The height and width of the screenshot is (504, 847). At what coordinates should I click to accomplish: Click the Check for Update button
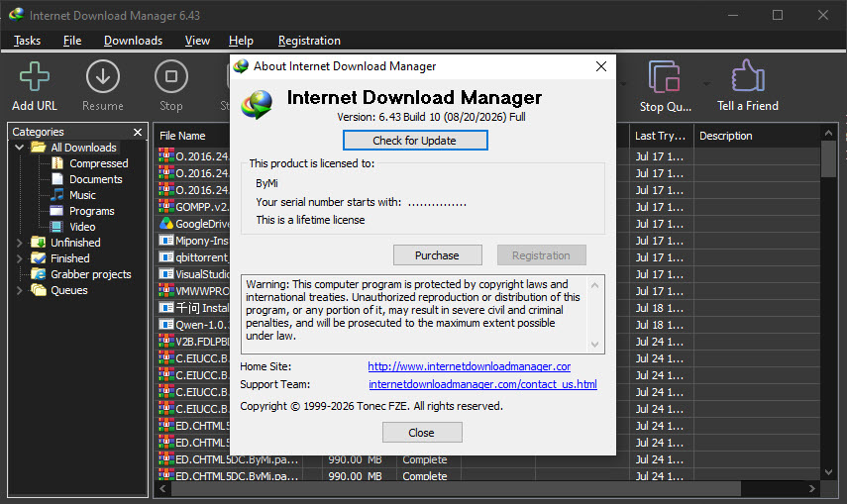pyautogui.click(x=415, y=141)
